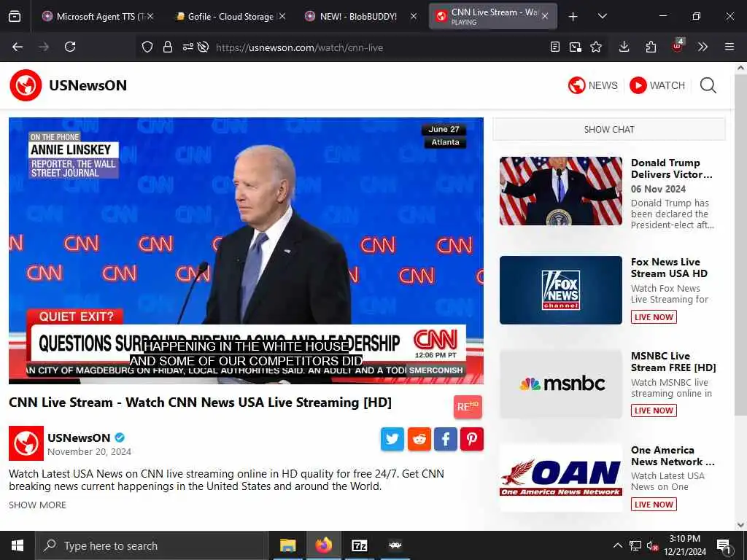
Task: Open tracking protection shield icon
Action: [147, 47]
